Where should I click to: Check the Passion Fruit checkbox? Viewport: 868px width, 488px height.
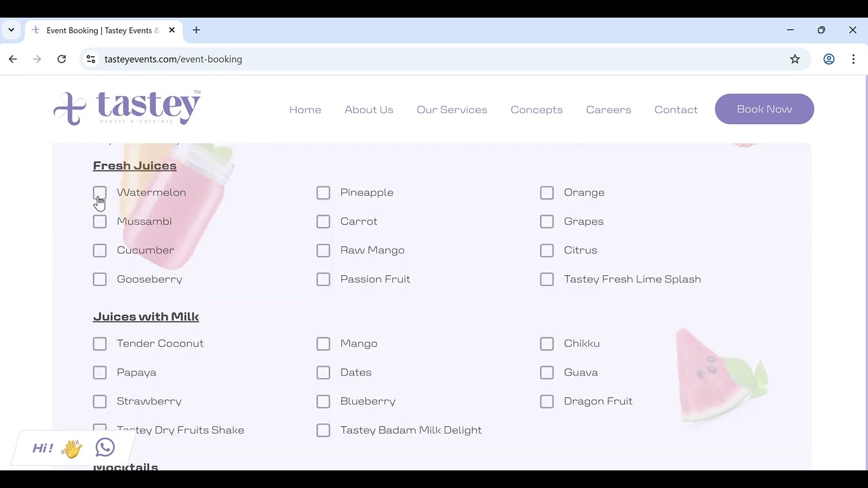[323, 279]
